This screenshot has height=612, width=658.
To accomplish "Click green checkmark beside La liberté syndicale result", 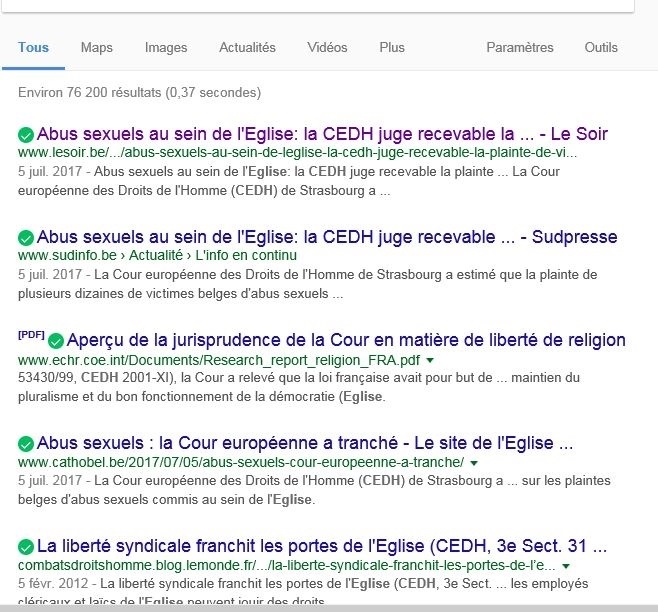I will tap(26, 547).
